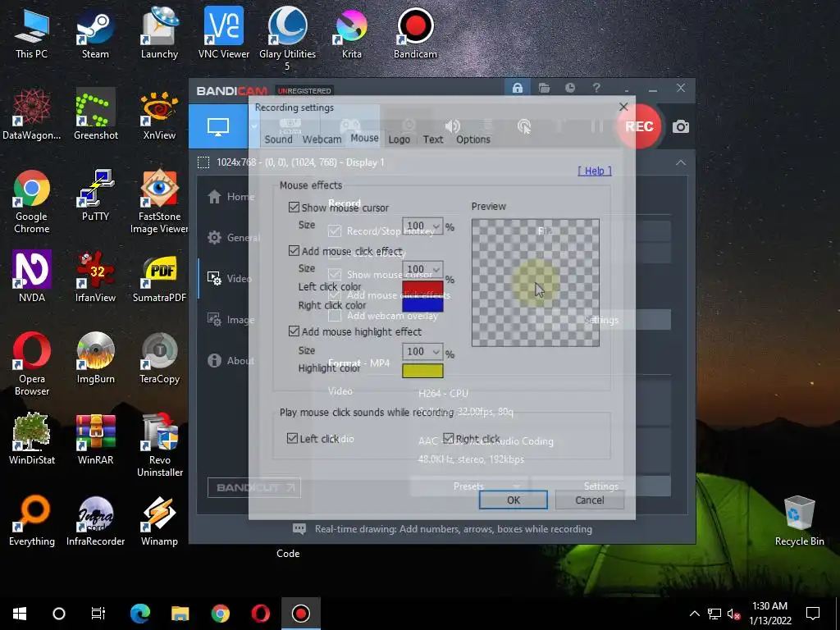Click the OK button in Recording settings
This screenshot has height=630, width=840.
[514, 500]
